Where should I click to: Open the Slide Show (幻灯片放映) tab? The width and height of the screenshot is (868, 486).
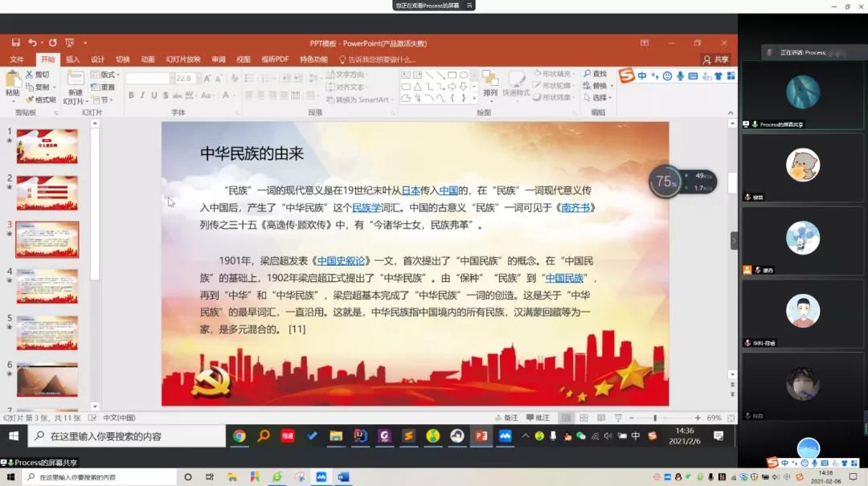tap(183, 59)
